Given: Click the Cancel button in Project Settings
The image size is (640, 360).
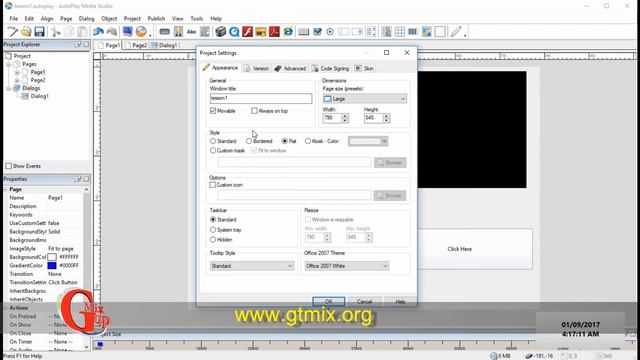Looking at the screenshot, I should tap(364, 301).
